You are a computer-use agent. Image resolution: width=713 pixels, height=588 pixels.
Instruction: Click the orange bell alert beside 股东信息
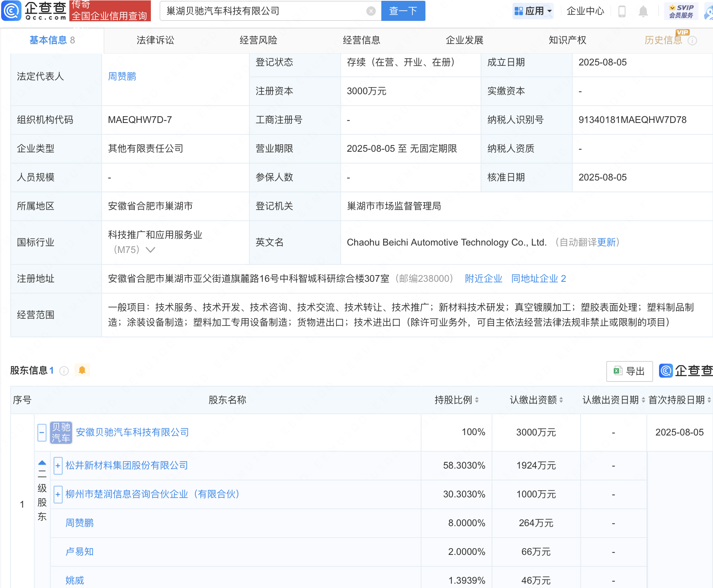pyautogui.click(x=82, y=370)
